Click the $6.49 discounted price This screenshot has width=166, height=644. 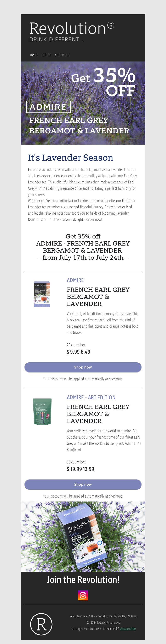[85, 352]
